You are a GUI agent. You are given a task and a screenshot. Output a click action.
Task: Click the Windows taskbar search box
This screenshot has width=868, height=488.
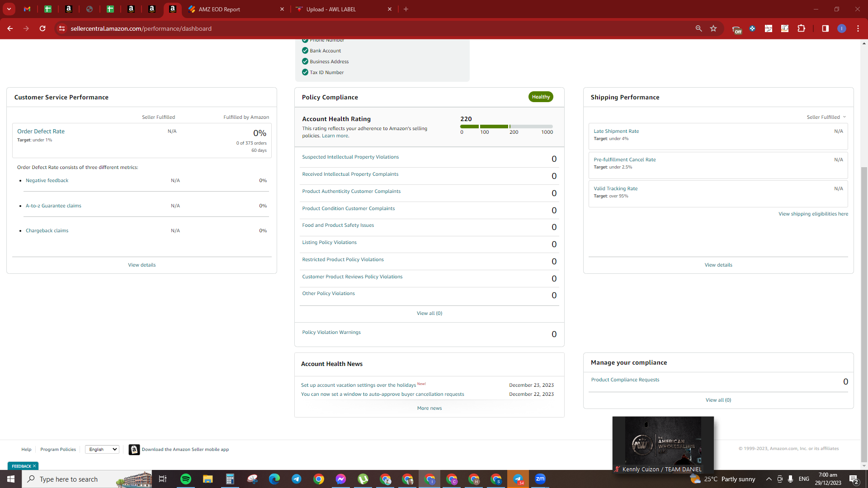click(x=86, y=479)
